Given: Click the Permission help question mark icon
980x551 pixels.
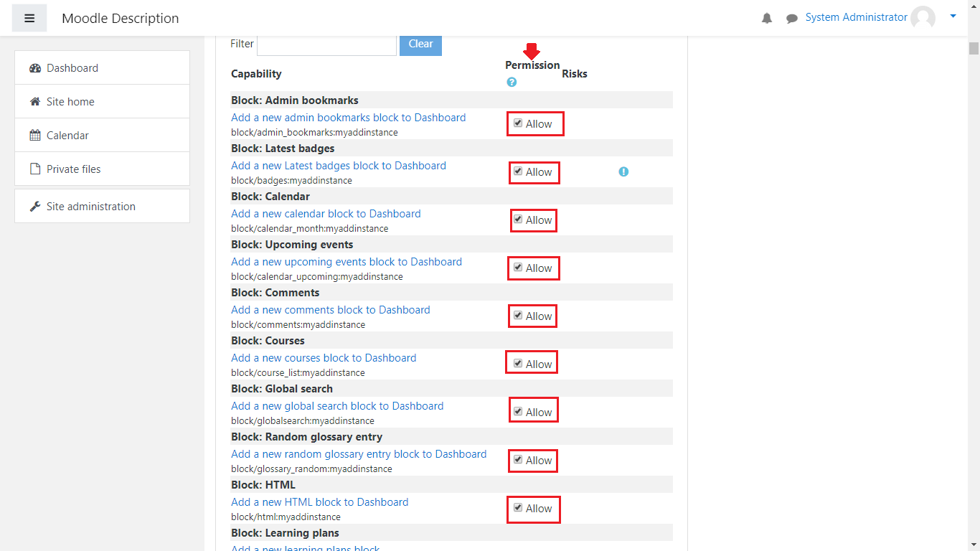Looking at the screenshot, I should coord(512,83).
